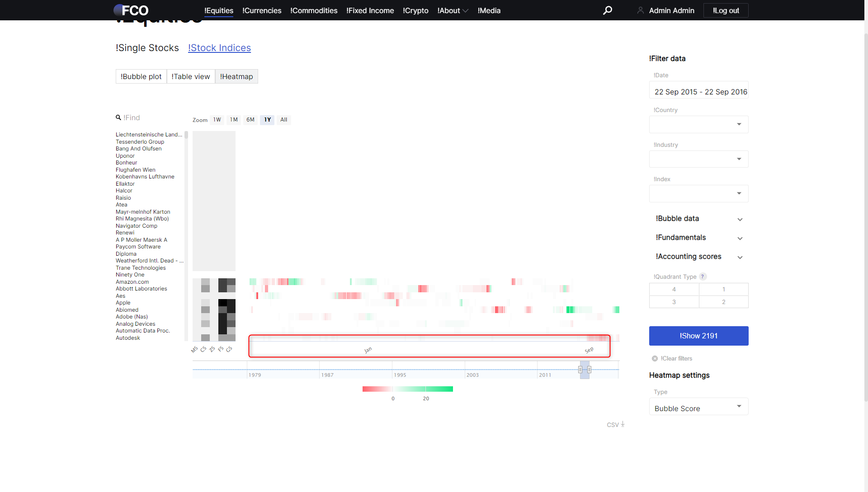Go to the Commodities menu
This screenshot has height=492, width=868.
point(314,10)
